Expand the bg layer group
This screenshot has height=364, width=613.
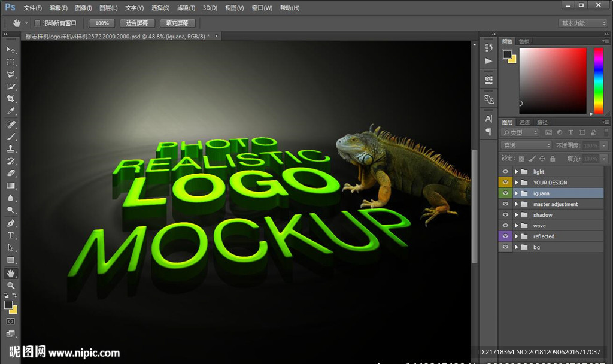pyautogui.click(x=516, y=247)
